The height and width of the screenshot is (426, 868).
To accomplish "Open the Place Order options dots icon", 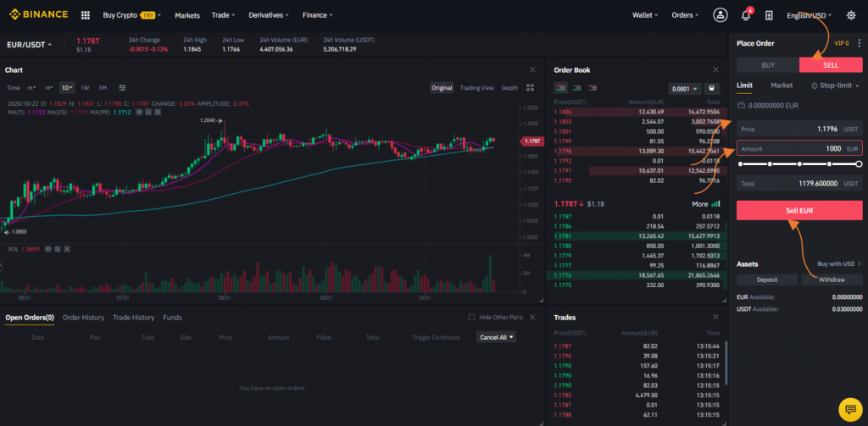I will (860, 43).
